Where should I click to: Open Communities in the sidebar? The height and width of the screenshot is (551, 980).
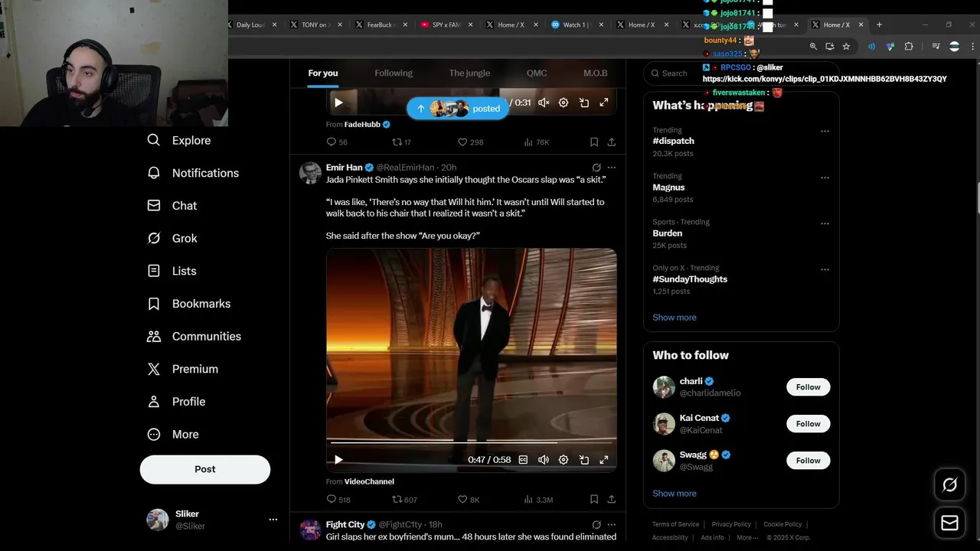194,336
